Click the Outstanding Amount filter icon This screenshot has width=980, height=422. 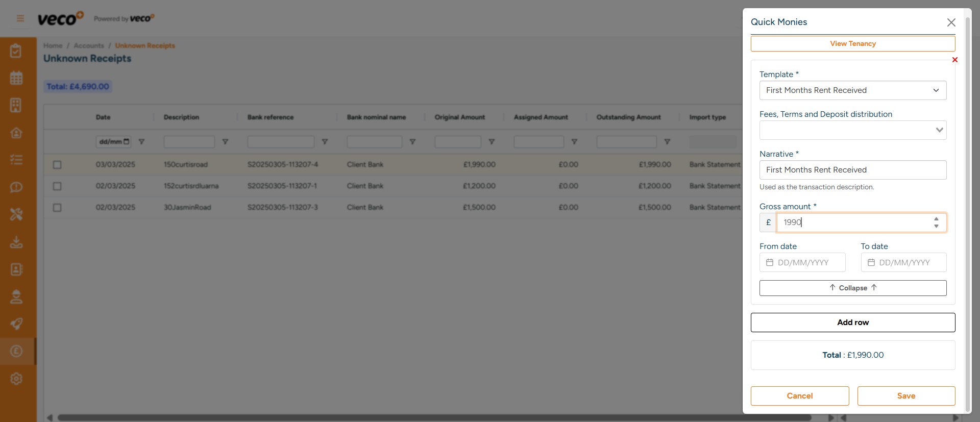[667, 142]
